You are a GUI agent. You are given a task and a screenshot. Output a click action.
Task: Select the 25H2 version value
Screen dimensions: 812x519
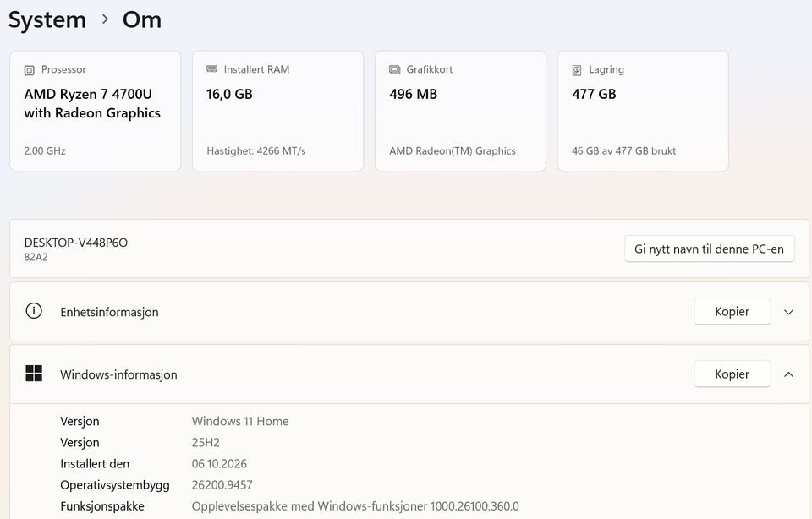pyautogui.click(x=206, y=442)
